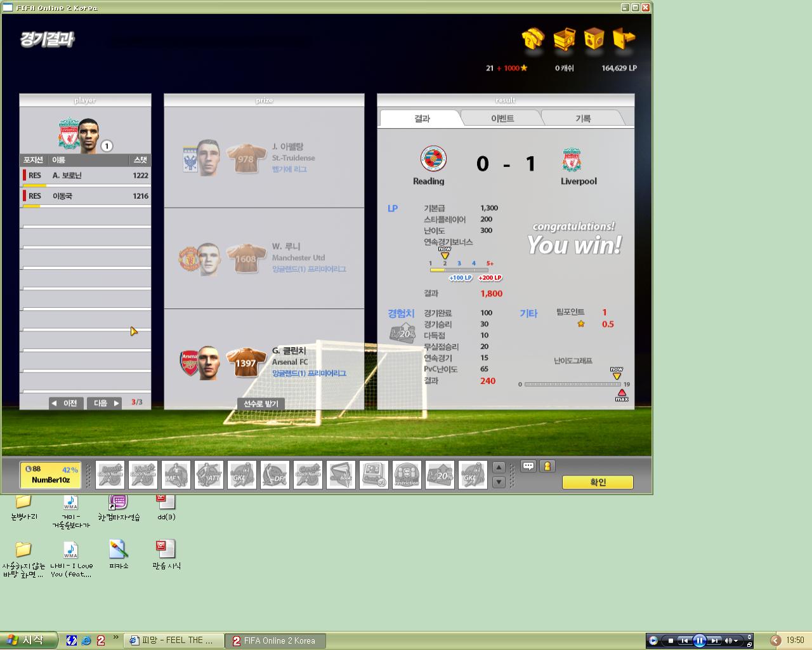This screenshot has height=650, width=812.
Task: Select the 나비 - I Love You WMA file
Action: pos(71,559)
